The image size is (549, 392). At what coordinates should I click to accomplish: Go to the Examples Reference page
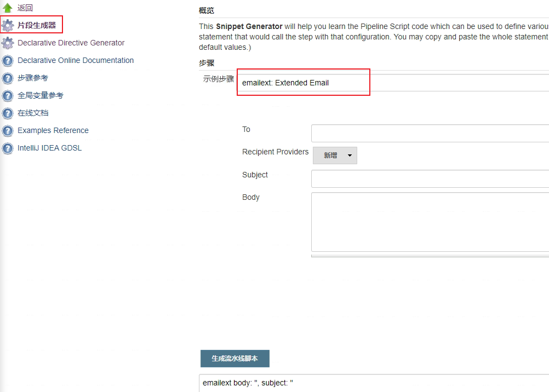(53, 130)
